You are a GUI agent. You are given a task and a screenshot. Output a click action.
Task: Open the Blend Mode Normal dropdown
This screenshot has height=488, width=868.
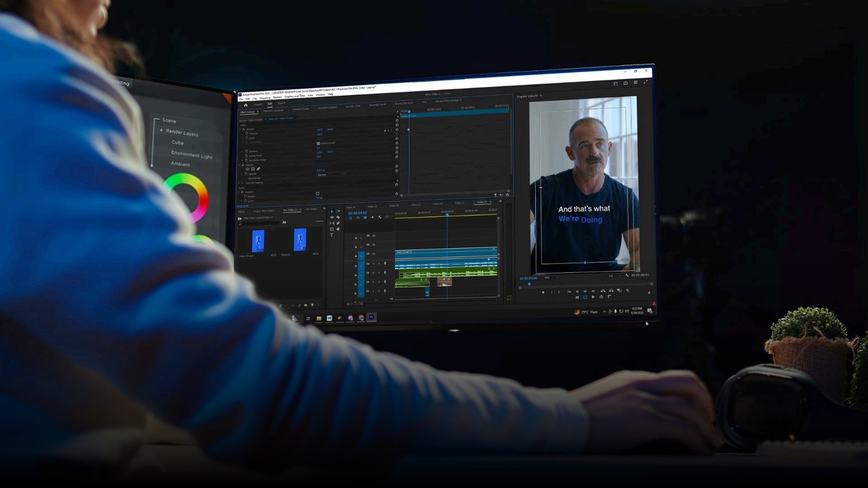pyautogui.click(x=331, y=175)
